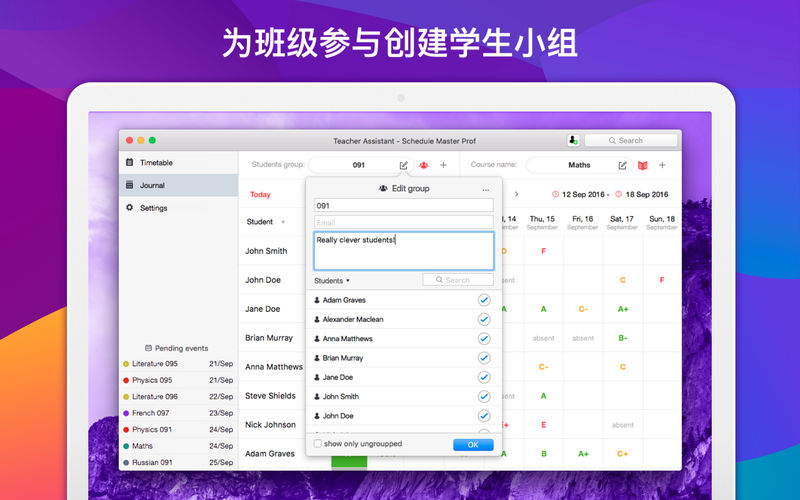
Task: Click the Sun, 18 September column header
Action: 662,222
